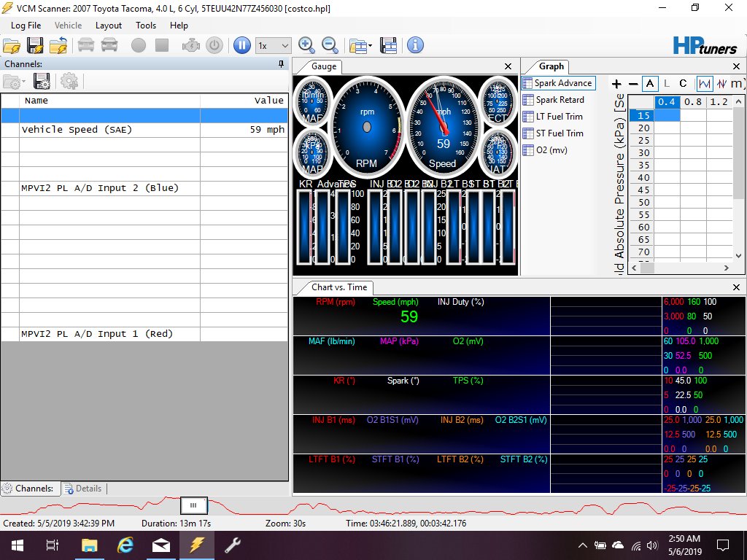
Task: Click the timeline position handle on overview
Action: tap(194, 505)
